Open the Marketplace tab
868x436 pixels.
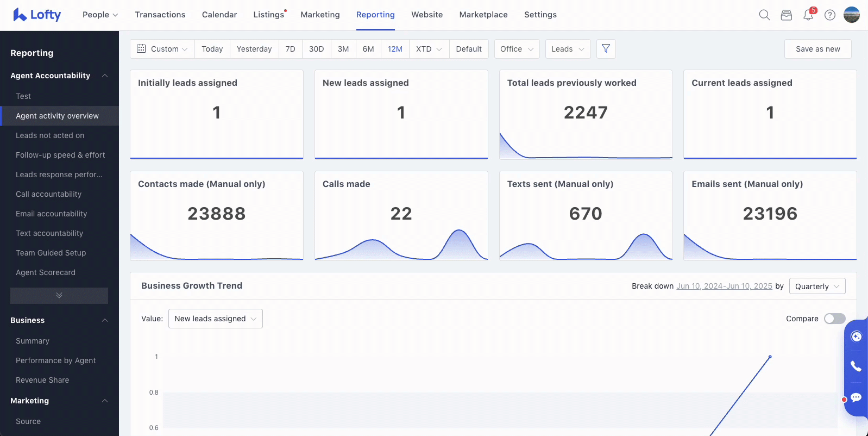tap(483, 15)
